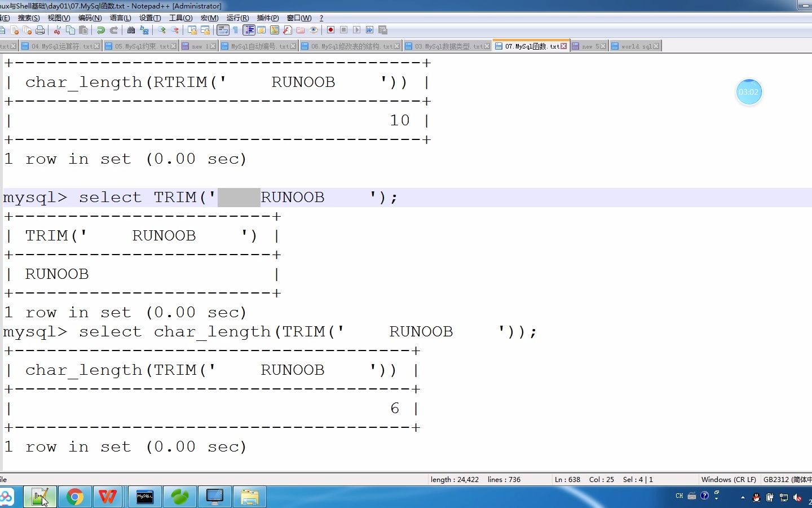
Task: Switch to the world.sql tab
Action: click(634, 46)
